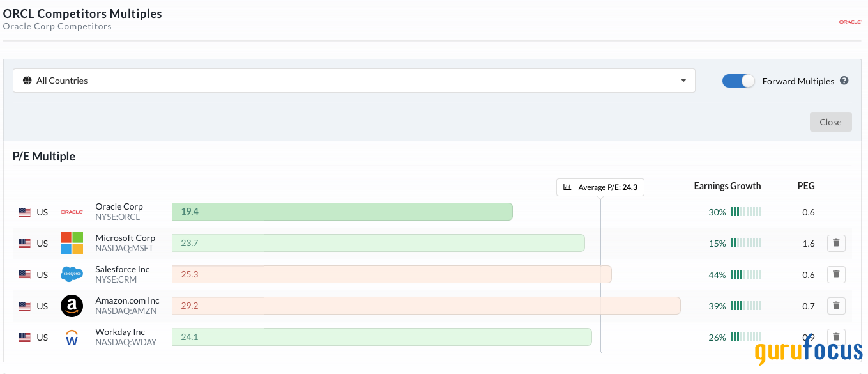Open Amazon.com Inc company name link
Image resolution: width=868 pixels, height=374 pixels.
tap(127, 300)
